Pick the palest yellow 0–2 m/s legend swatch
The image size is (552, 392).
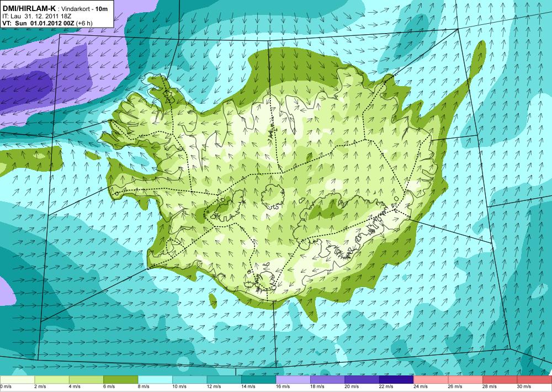click(17, 380)
